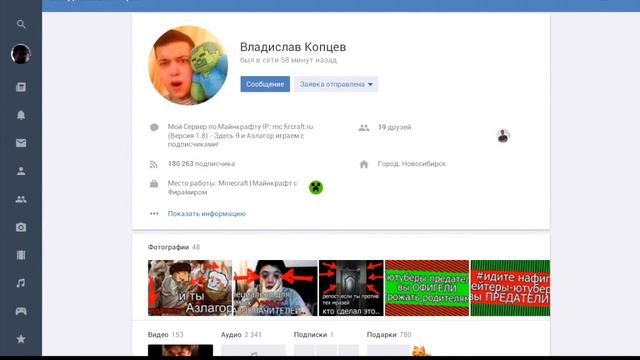Open the Фотографии 48 section header
The width and height of the screenshot is (640, 360).
pyautogui.click(x=174, y=247)
